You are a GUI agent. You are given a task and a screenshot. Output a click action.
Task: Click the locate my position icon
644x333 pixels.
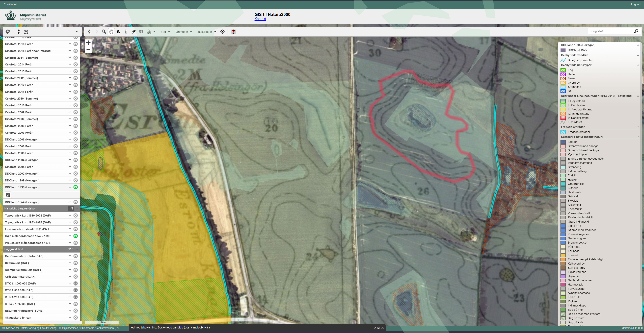point(222,32)
